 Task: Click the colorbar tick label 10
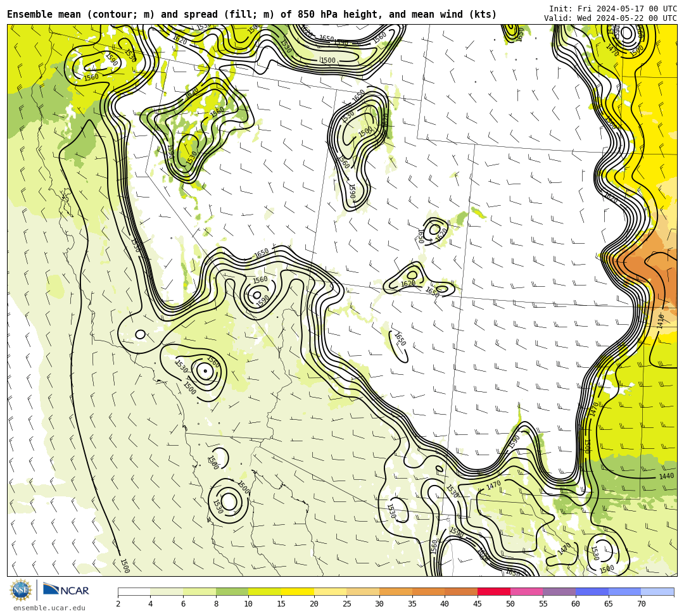click(x=248, y=604)
